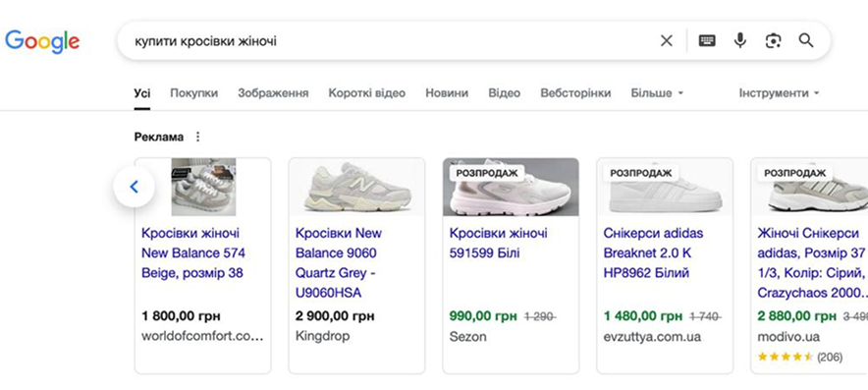The height and width of the screenshot is (390, 868).
Task: Click the white 591599 sneaker thumbnail
Action: (511, 188)
